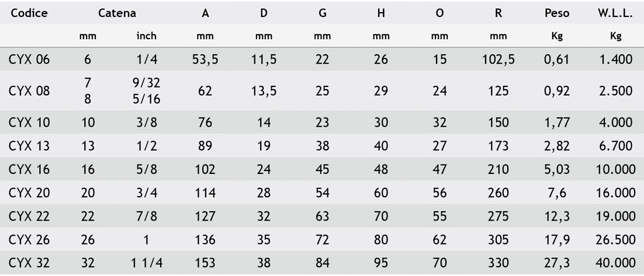Select the CYX 10 code cell
This screenshot has height=276, width=644.
pos(29,123)
